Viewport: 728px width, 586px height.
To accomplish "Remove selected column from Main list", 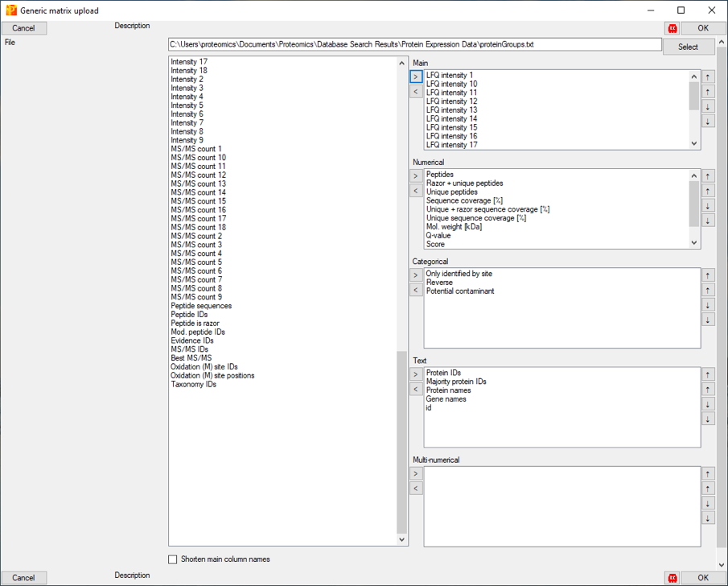I will pyautogui.click(x=416, y=92).
